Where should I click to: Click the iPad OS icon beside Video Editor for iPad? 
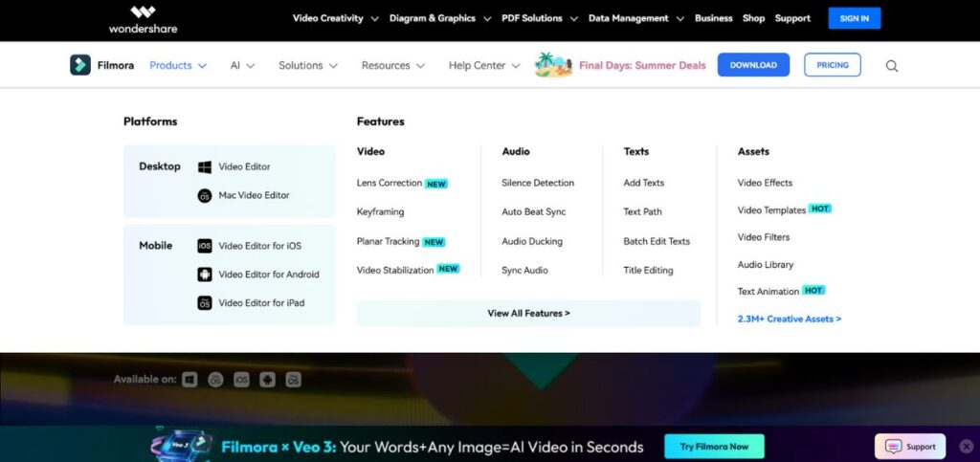205,303
